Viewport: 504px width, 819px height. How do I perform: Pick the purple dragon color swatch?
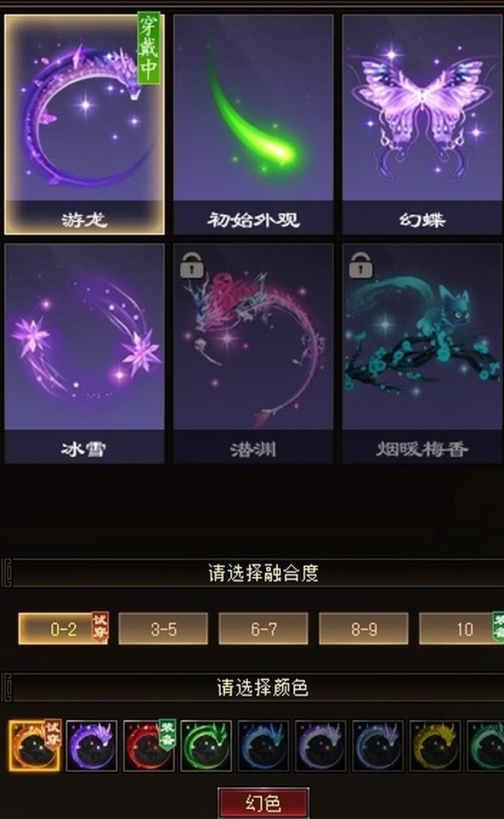click(92, 745)
